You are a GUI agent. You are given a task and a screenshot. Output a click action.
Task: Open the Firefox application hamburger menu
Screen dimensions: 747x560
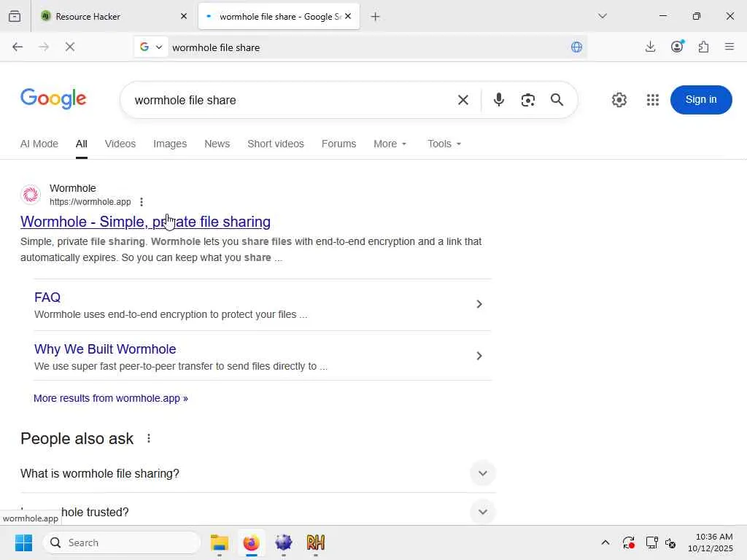point(729,47)
